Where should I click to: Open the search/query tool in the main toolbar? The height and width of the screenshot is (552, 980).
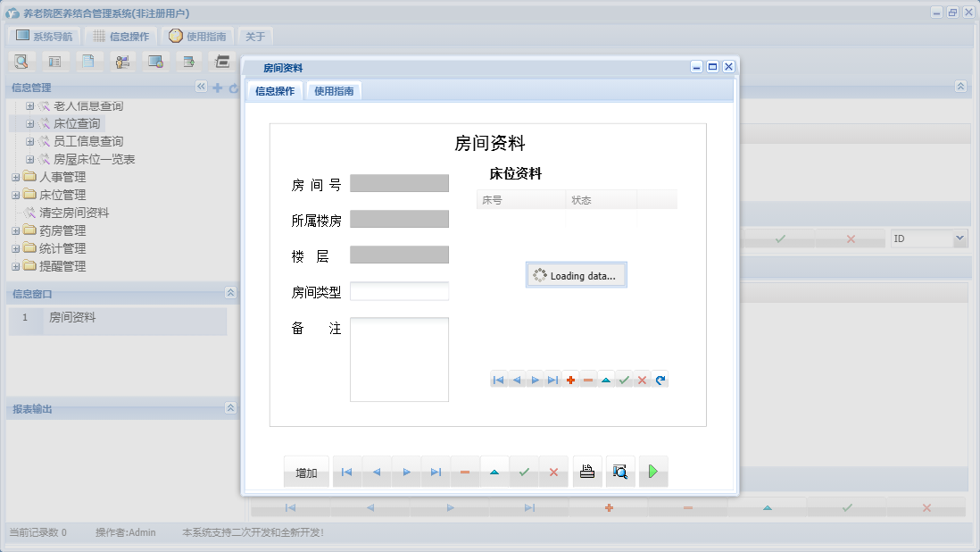(21, 61)
